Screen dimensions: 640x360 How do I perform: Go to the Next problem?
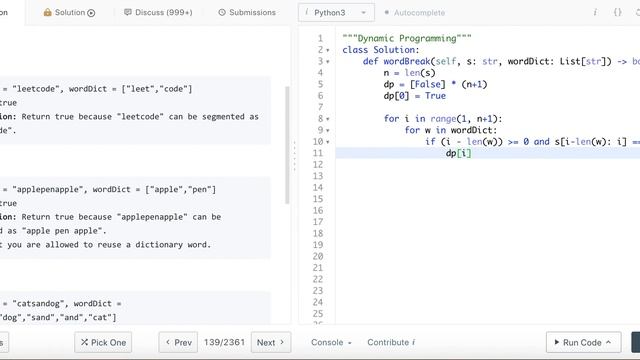271,342
